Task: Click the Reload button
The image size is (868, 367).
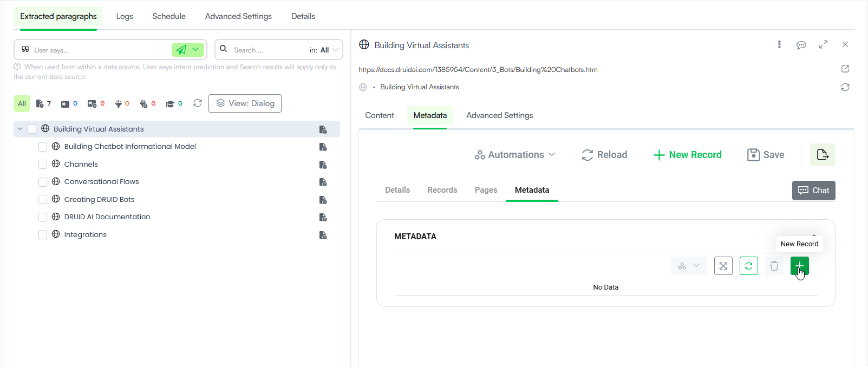Action: click(x=604, y=155)
